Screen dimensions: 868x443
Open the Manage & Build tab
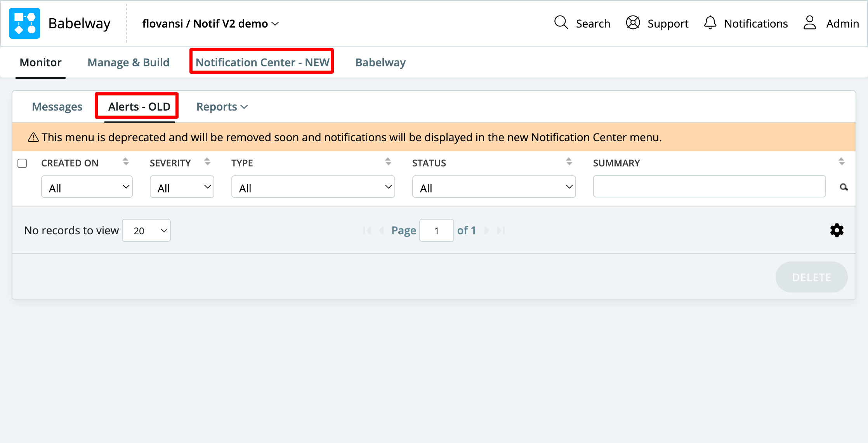128,62
